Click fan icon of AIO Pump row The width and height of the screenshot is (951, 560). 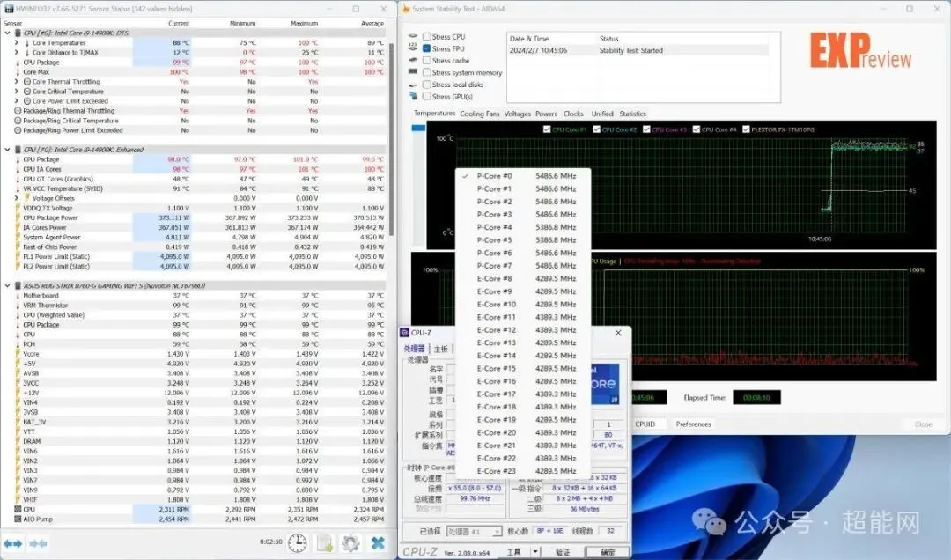[x=18, y=519]
